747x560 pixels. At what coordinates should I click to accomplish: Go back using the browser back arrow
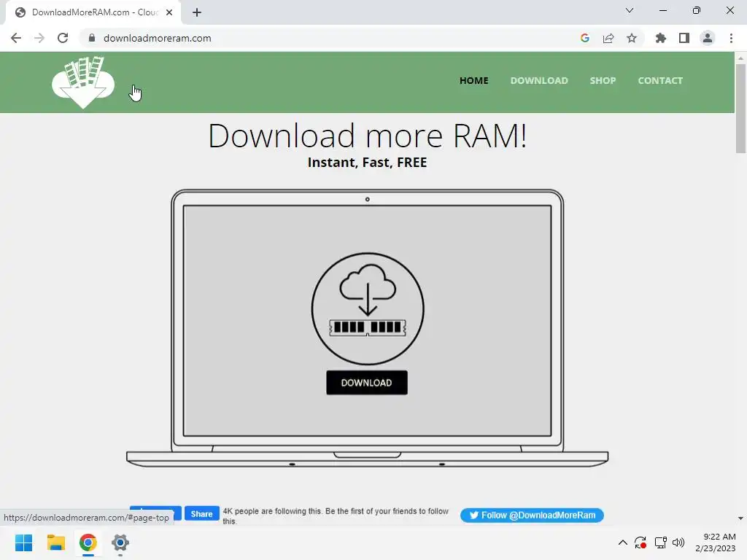(16, 38)
